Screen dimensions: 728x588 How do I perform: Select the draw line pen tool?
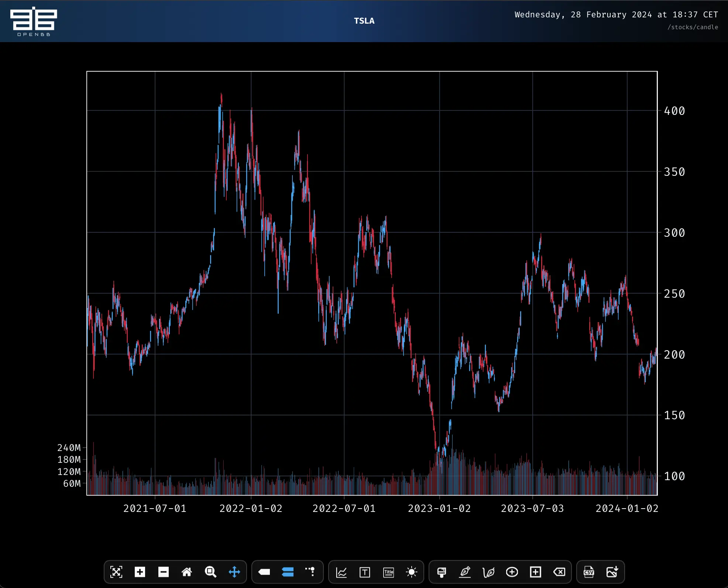pos(465,572)
